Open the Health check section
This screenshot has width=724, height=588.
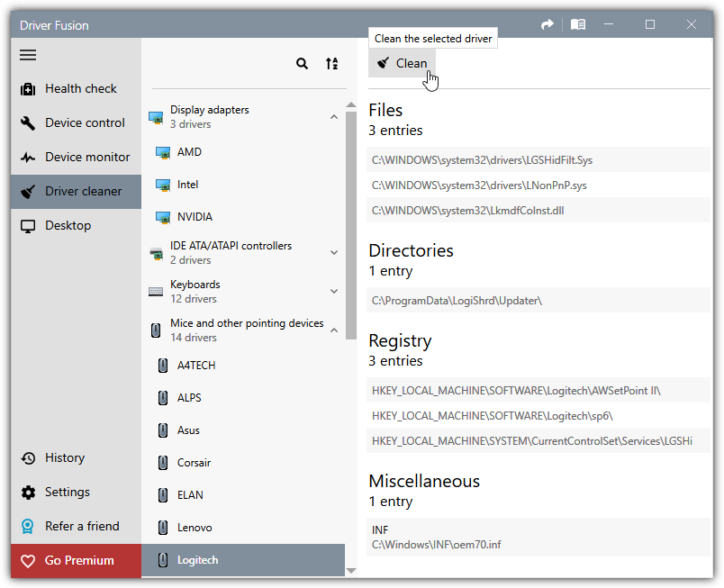(x=77, y=88)
